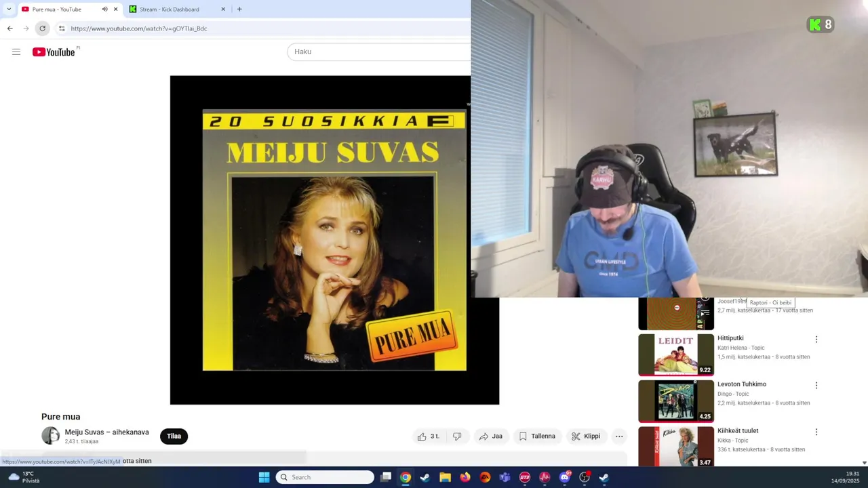Create a clip with Klippi button
868x488 pixels.
tap(586, 436)
